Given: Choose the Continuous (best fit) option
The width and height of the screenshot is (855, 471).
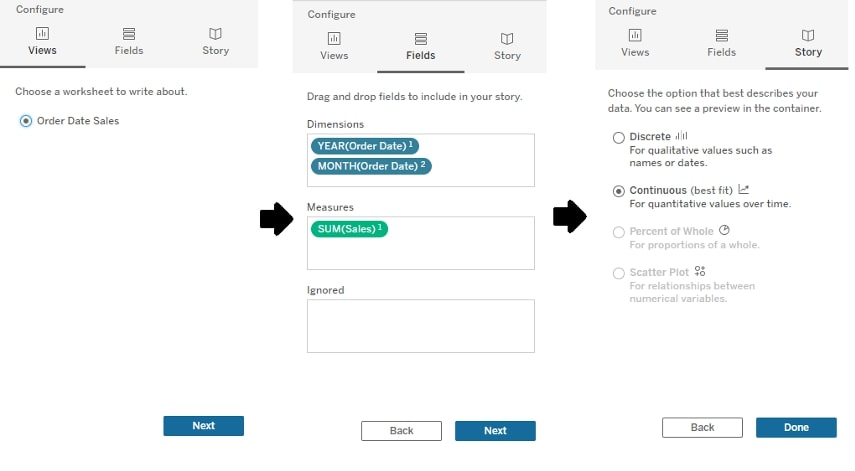Looking at the screenshot, I should point(618,191).
